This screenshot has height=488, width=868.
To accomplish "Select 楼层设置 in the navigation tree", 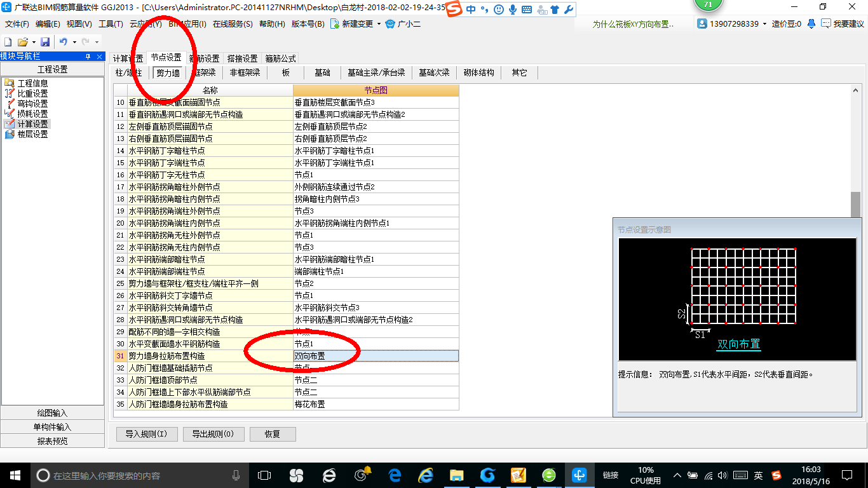I will [32, 134].
